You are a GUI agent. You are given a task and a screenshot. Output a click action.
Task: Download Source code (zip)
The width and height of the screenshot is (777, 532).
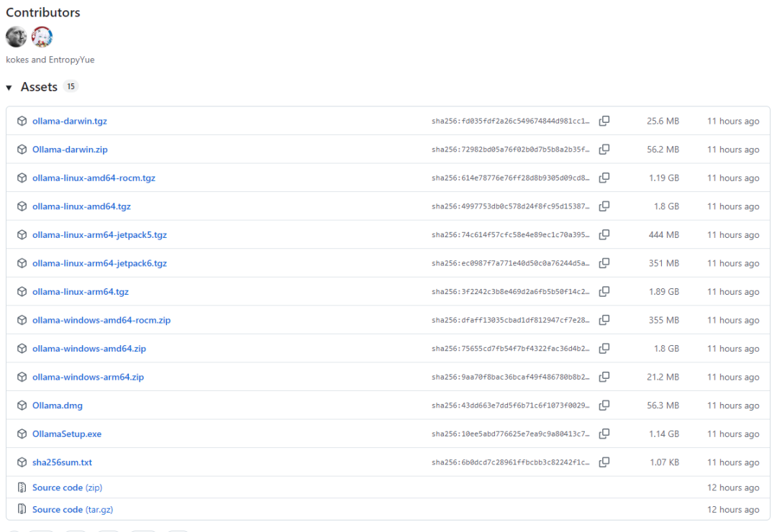pos(68,487)
